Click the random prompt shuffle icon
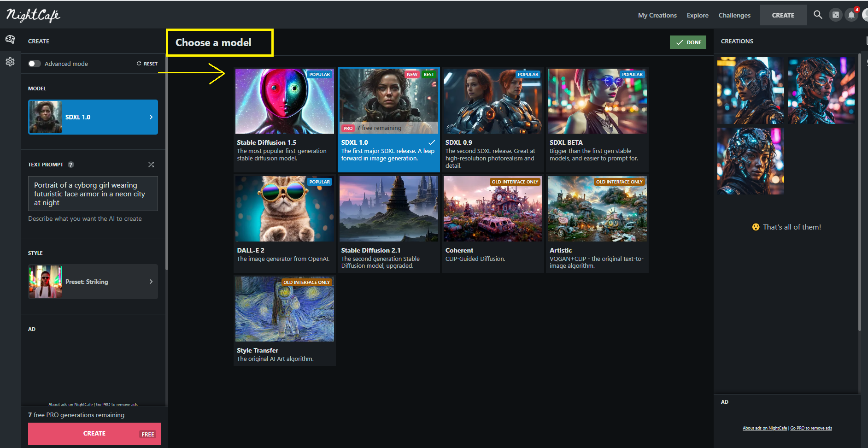Viewport: 868px width, 448px height. (x=151, y=165)
